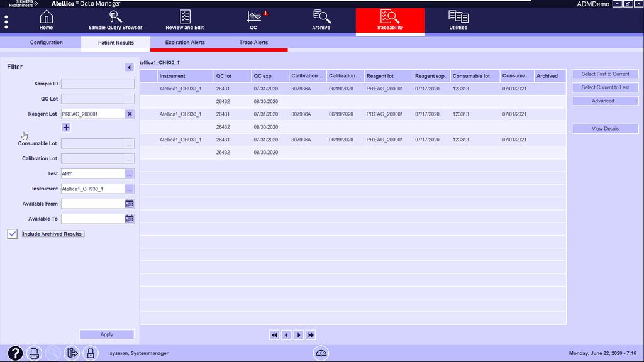Screen dimensions: 644x362
Task: Click the Available From date field
Action: click(93, 204)
